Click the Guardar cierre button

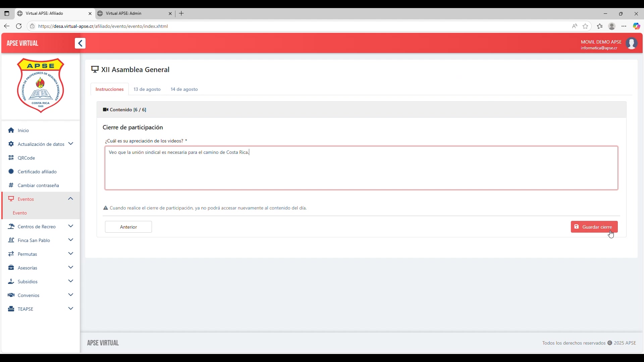click(x=594, y=227)
